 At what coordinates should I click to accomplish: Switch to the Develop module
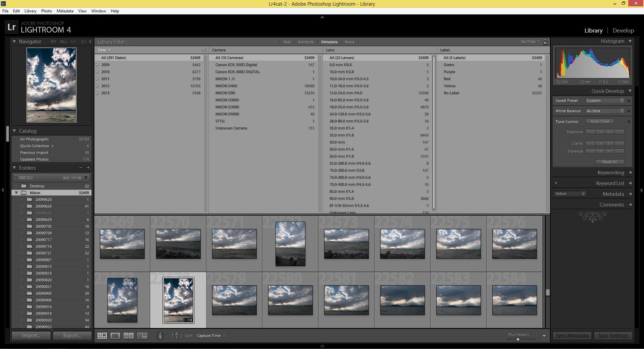point(623,31)
